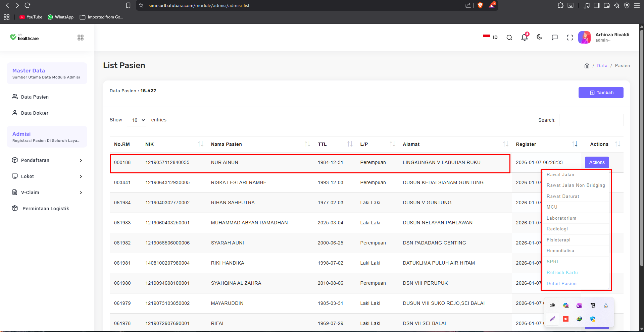Open Brave Wallet icon
Viewport: 644px width, 332px height.
pyautogui.click(x=606, y=5)
